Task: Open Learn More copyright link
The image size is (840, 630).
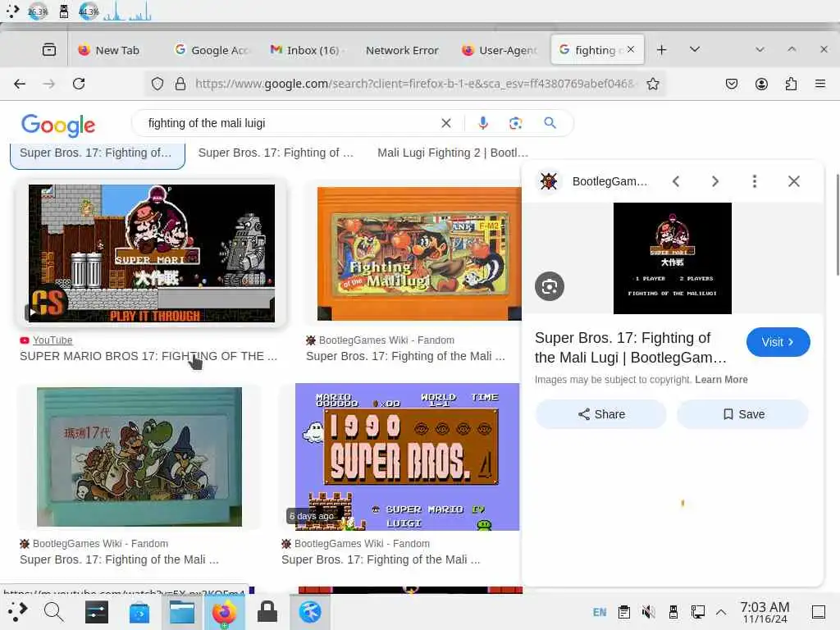Action: 721,379
